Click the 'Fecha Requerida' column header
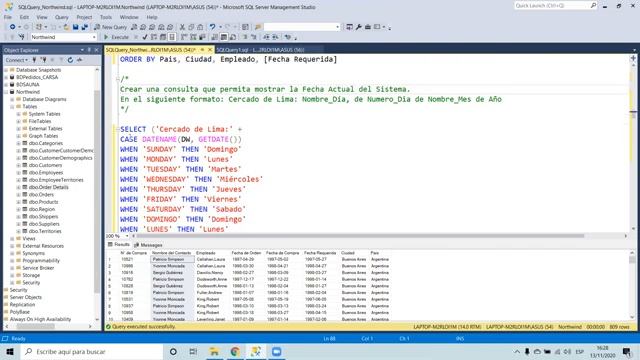 tap(320, 253)
